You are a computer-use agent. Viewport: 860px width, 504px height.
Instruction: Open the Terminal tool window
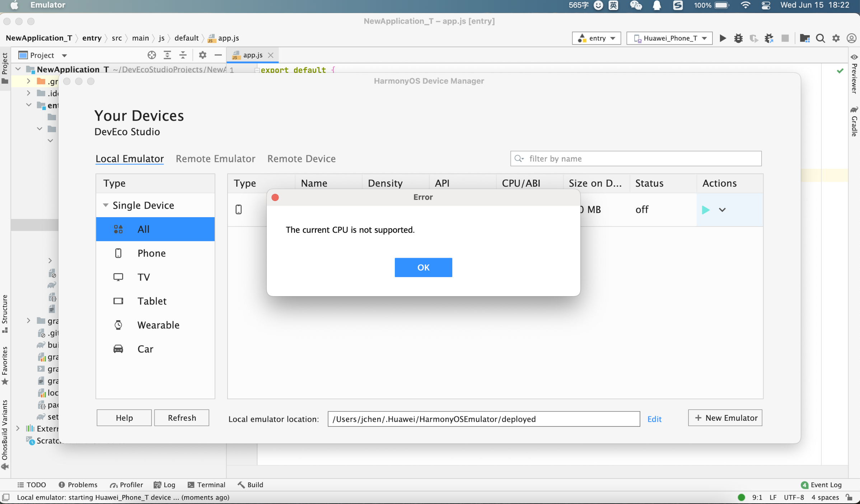tap(206, 485)
